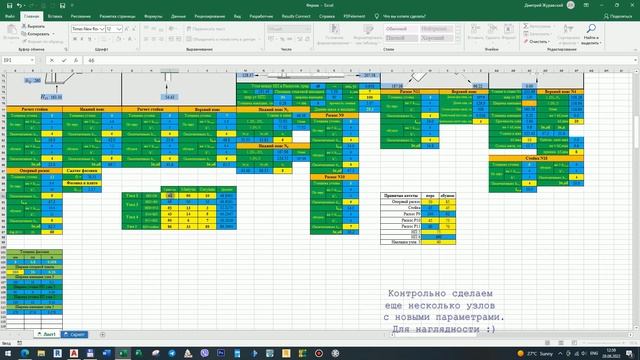Expand the formula bar chevron
The height and width of the screenshot is (360, 640).
[x=636, y=60]
